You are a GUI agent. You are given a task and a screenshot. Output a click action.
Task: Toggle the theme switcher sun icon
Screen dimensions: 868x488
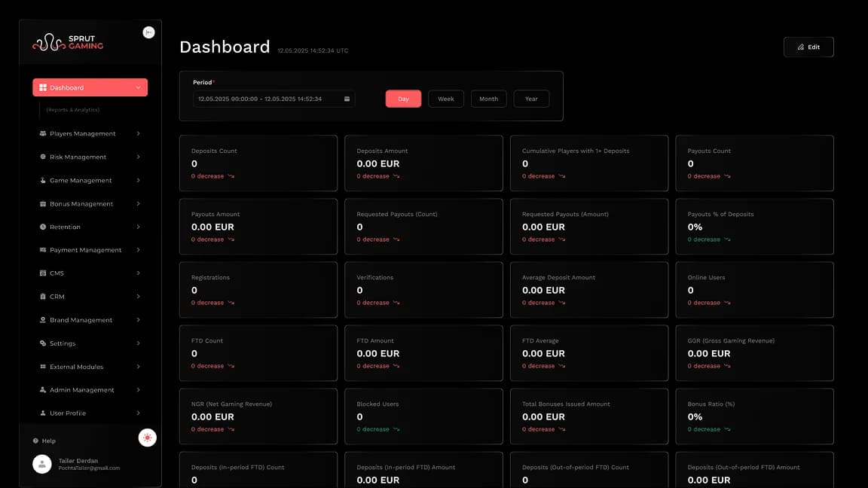(148, 437)
